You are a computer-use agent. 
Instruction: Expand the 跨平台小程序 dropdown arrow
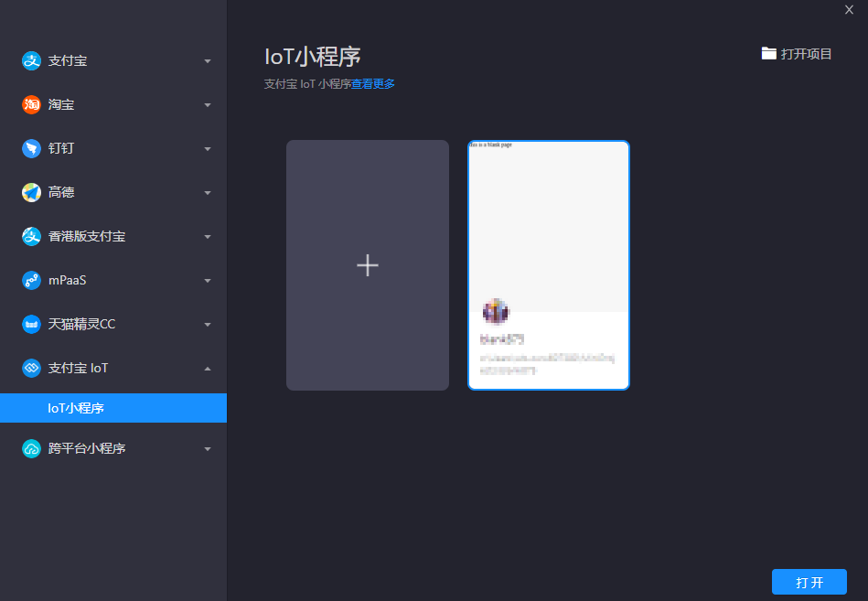(208, 449)
